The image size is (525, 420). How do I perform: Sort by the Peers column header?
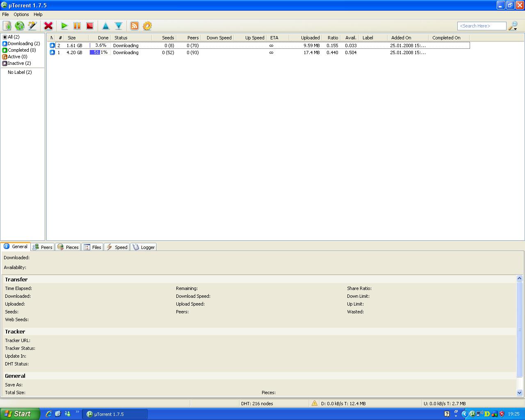click(189, 38)
